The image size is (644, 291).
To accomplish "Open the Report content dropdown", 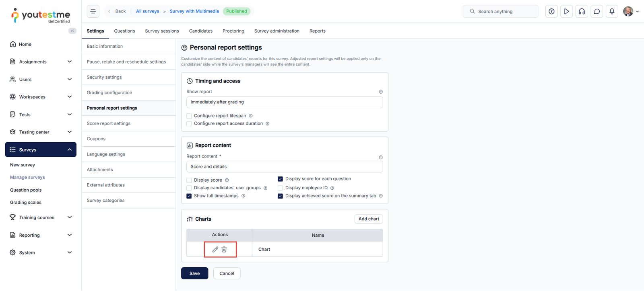I will click(284, 167).
